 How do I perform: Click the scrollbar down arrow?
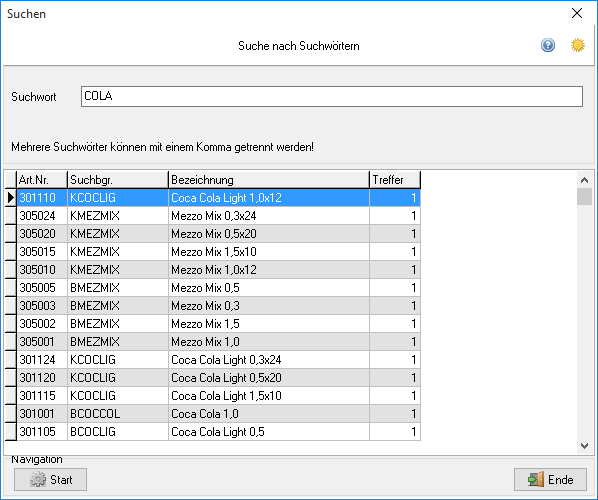click(584, 445)
